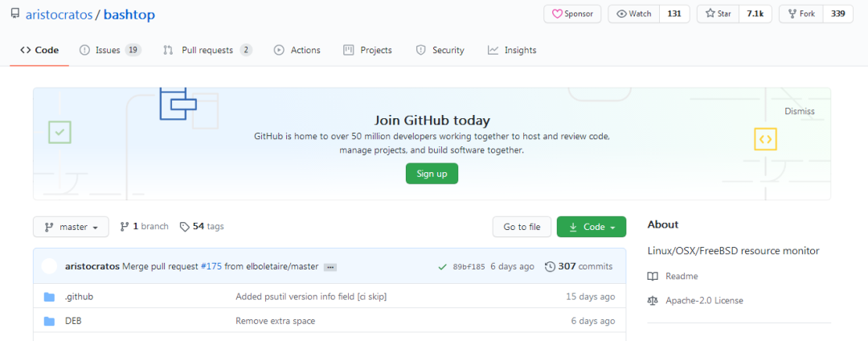Click the Security shield icon
This screenshot has height=341, width=868.
pos(420,50)
